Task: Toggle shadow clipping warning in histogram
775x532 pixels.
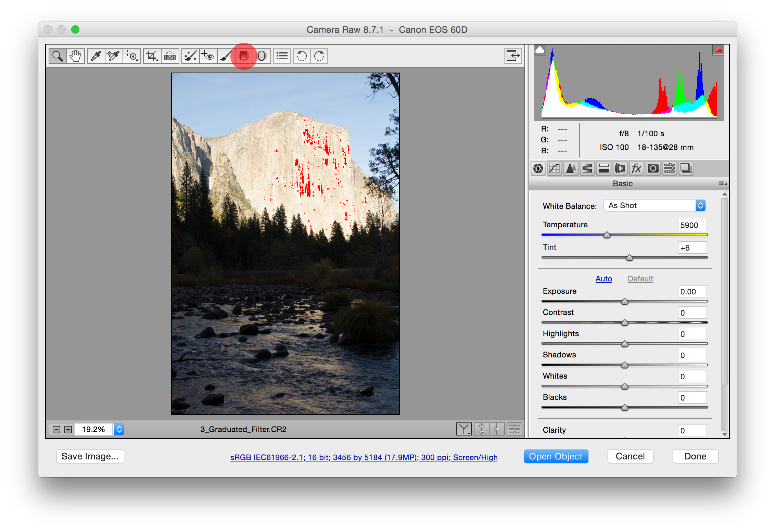Action: (x=540, y=50)
